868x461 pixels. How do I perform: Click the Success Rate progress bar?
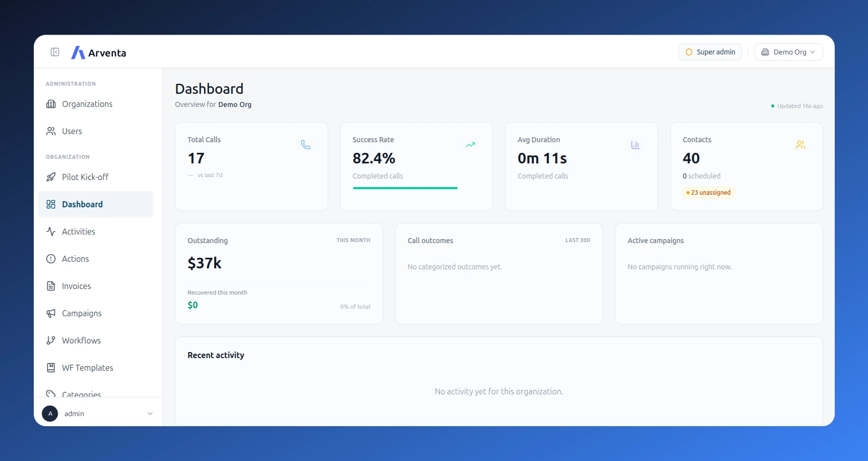405,188
